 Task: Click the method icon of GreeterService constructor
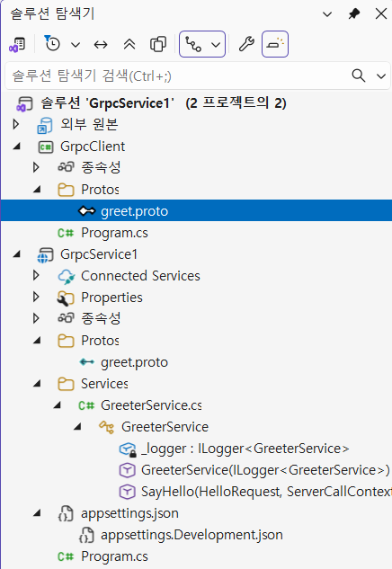point(127,471)
